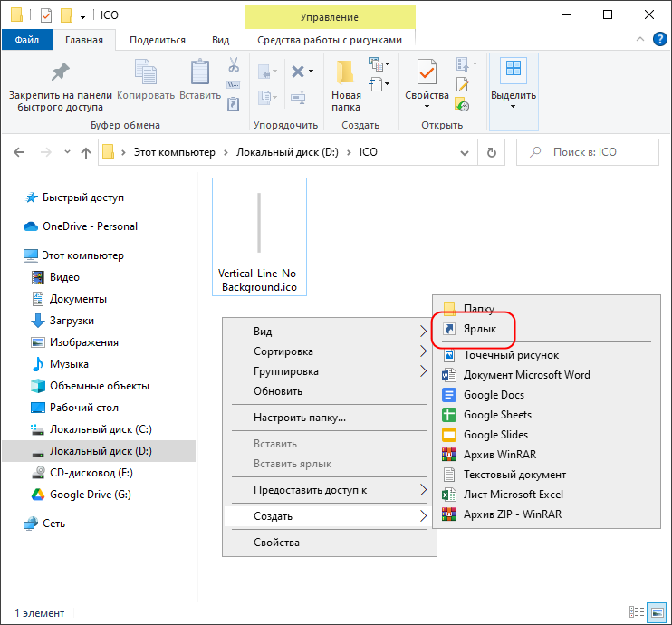
Task: Create a new Ярлык shortcut
Action: point(546,329)
